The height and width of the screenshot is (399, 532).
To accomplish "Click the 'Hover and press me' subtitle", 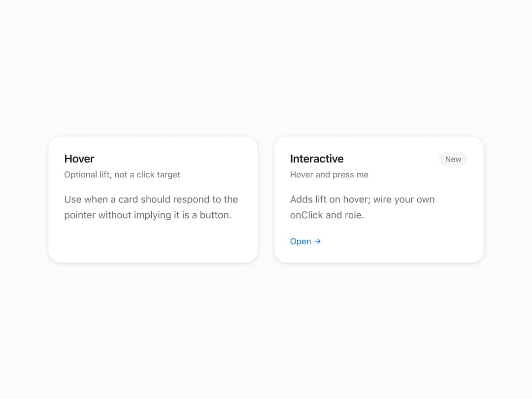I will click(x=329, y=175).
